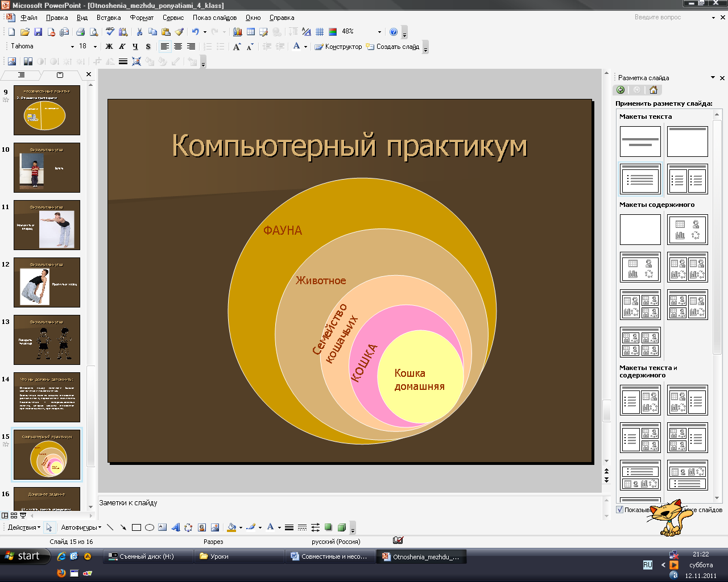Paste from clipboard
This screenshot has width=728, height=582.
click(x=166, y=32)
